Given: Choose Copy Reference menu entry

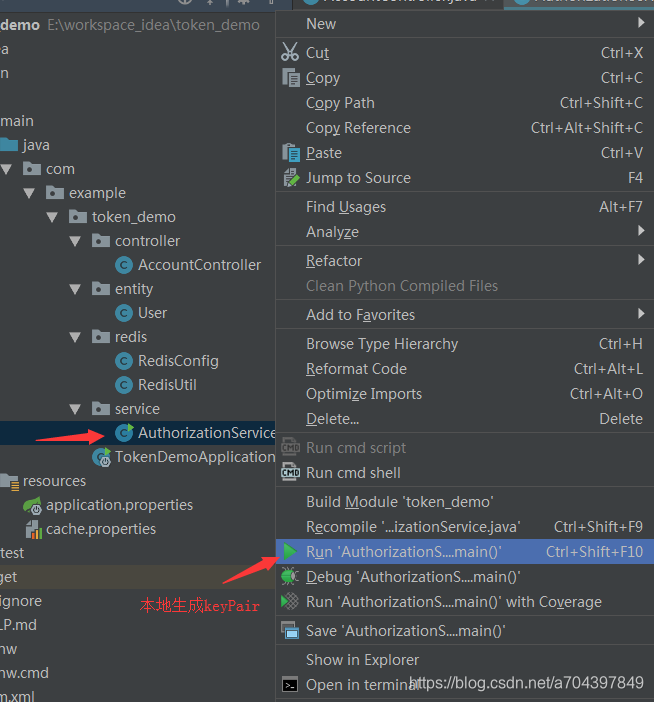Looking at the screenshot, I should [465, 128].
